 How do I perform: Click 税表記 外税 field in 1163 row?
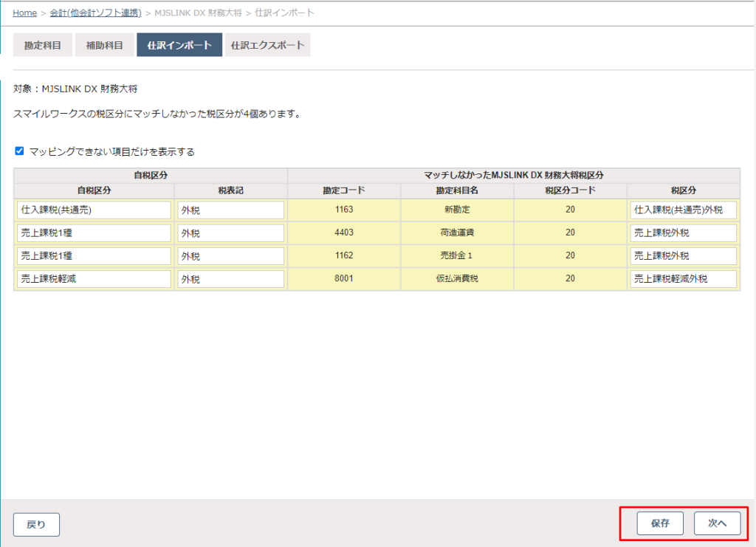pyautogui.click(x=231, y=210)
